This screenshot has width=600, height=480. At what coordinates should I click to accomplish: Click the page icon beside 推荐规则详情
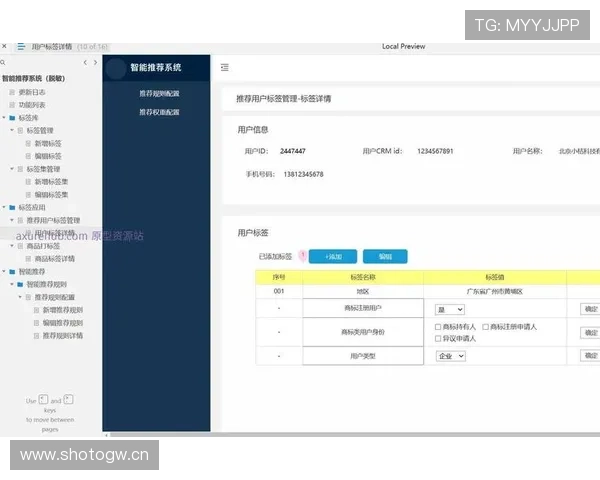(x=36, y=336)
